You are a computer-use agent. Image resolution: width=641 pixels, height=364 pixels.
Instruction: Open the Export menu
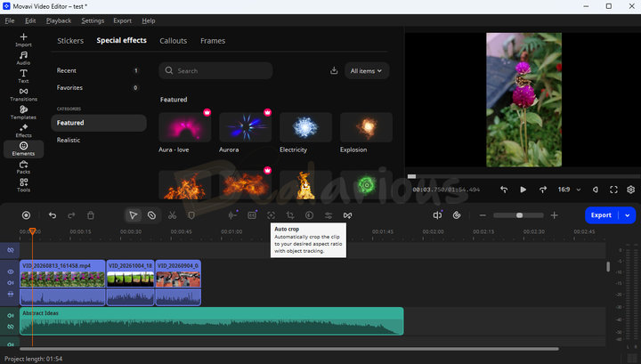point(122,20)
